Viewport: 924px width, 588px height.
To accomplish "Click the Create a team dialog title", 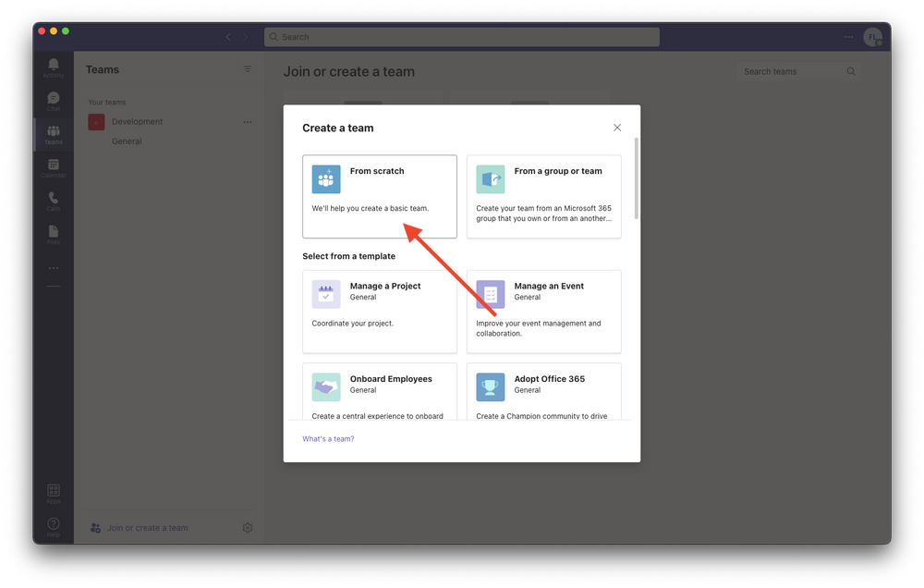I will pos(337,128).
